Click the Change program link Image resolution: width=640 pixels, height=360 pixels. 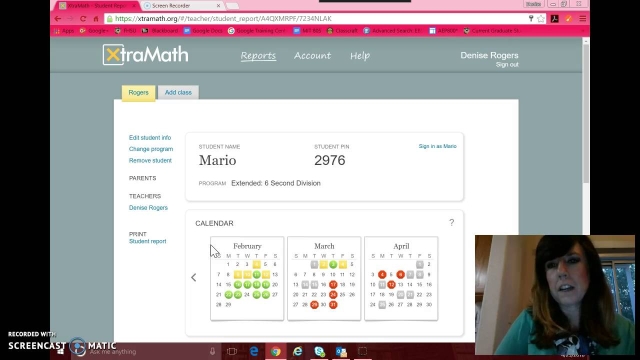coord(151,149)
